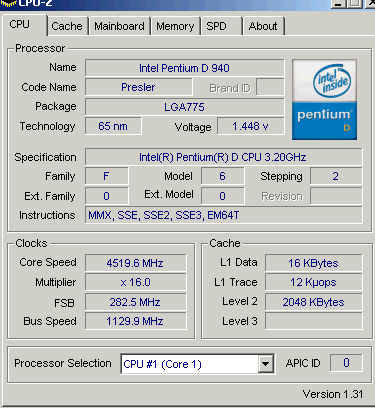Click the Ext. Model value 0
Viewport: 375px width, 408px height.
222,196
